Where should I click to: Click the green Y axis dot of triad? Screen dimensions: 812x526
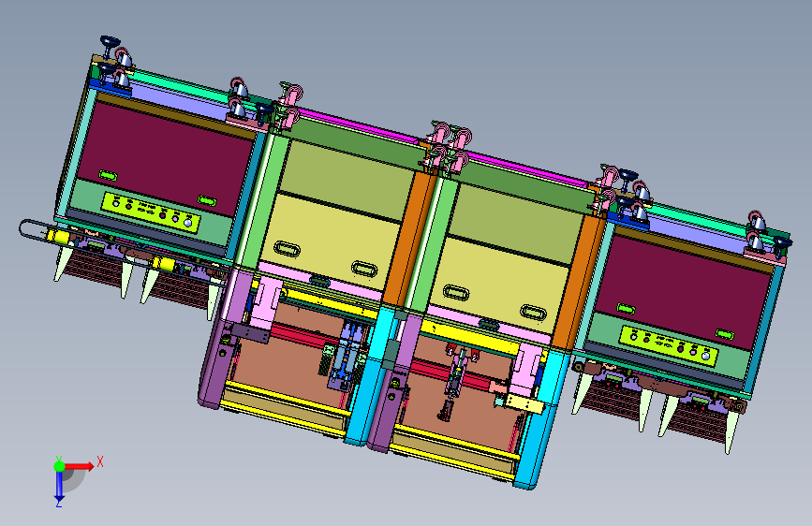click(x=60, y=466)
